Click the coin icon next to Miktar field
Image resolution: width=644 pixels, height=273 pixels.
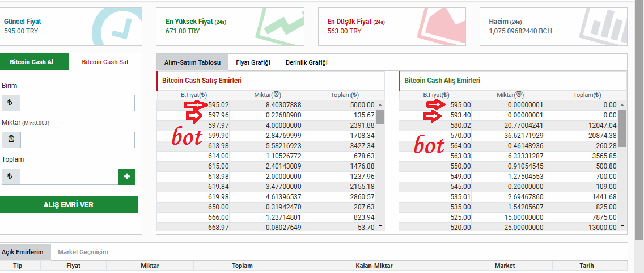pos(11,140)
